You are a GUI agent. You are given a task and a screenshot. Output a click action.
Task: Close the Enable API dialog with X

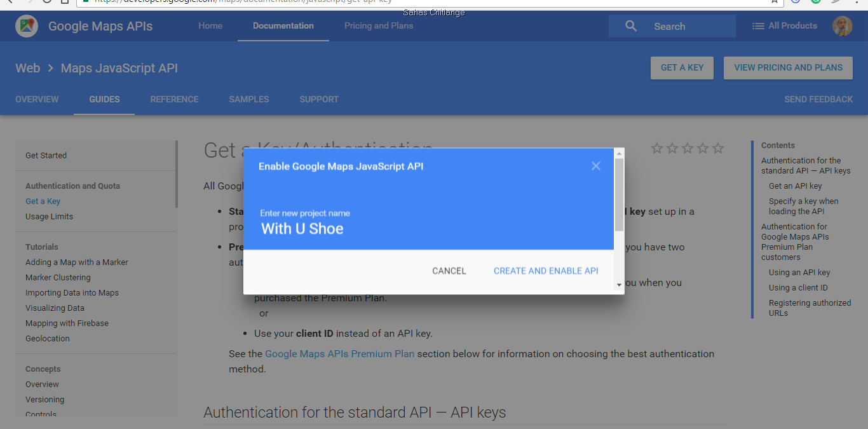pos(596,166)
